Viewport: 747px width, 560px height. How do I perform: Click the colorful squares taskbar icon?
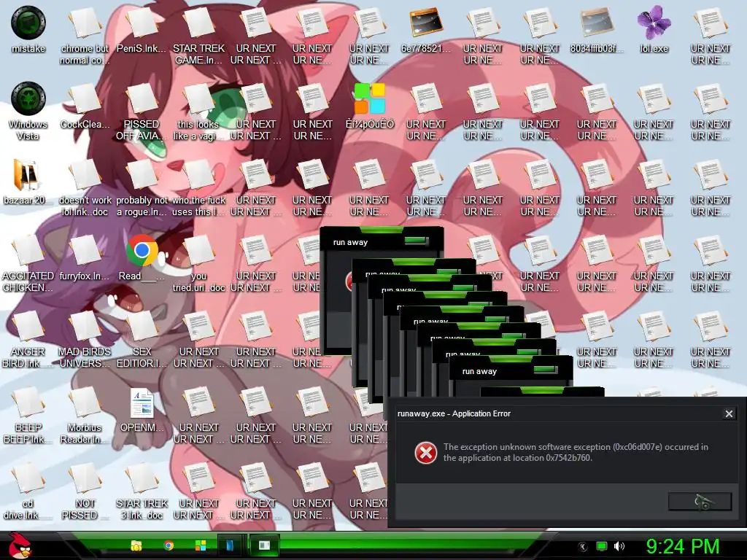201,545
